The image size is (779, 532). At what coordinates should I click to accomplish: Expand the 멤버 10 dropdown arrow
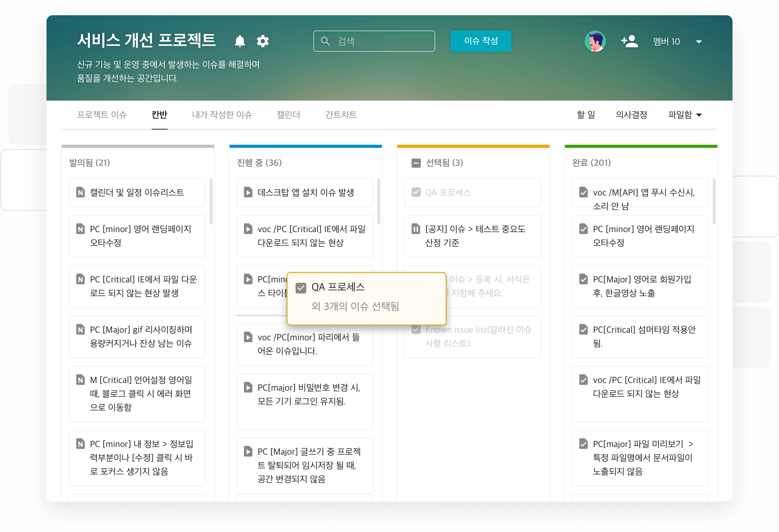pos(699,42)
